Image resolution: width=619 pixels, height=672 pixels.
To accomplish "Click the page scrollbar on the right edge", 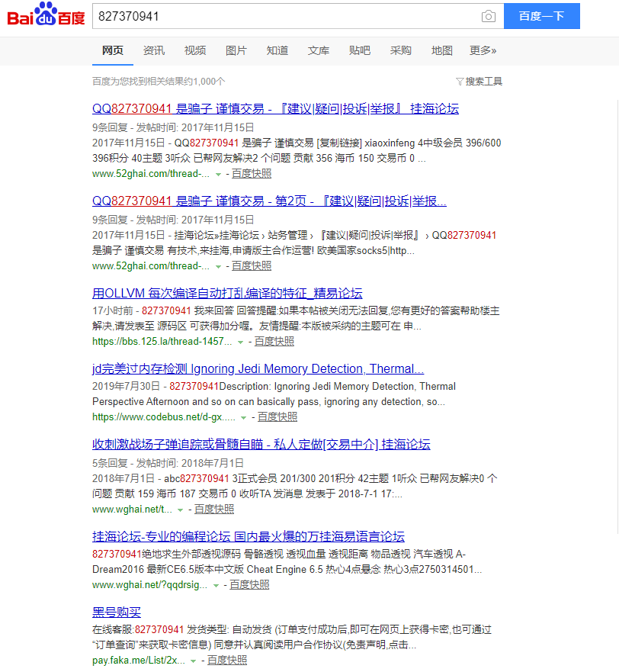I will (617, 317).
